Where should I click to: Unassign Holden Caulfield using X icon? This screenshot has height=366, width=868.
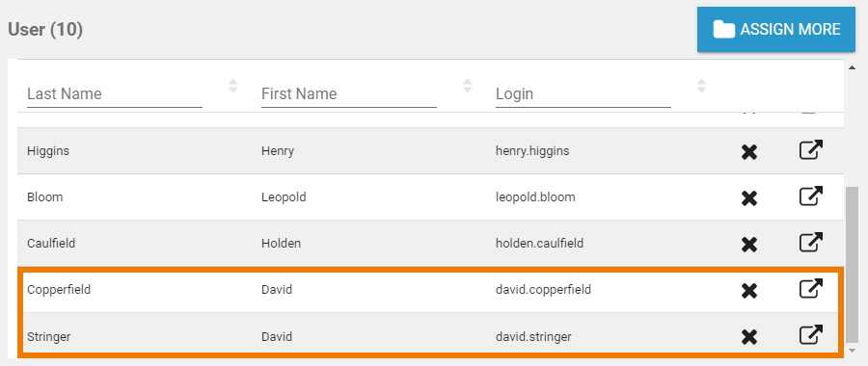pos(749,245)
